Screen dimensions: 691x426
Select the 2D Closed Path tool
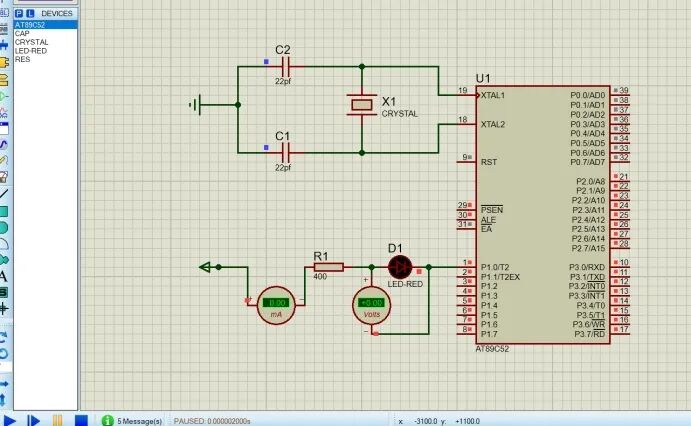click(x=4, y=259)
